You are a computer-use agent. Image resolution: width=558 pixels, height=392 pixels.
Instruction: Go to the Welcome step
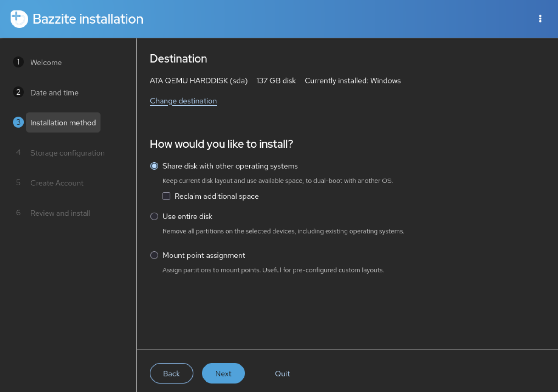[46, 63]
